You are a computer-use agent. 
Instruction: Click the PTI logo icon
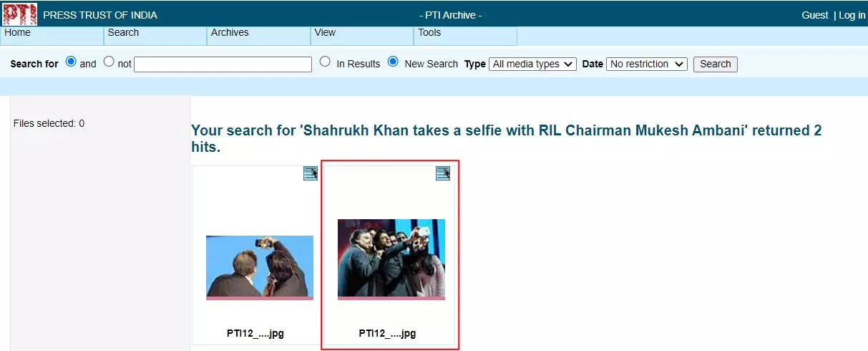[x=20, y=14]
